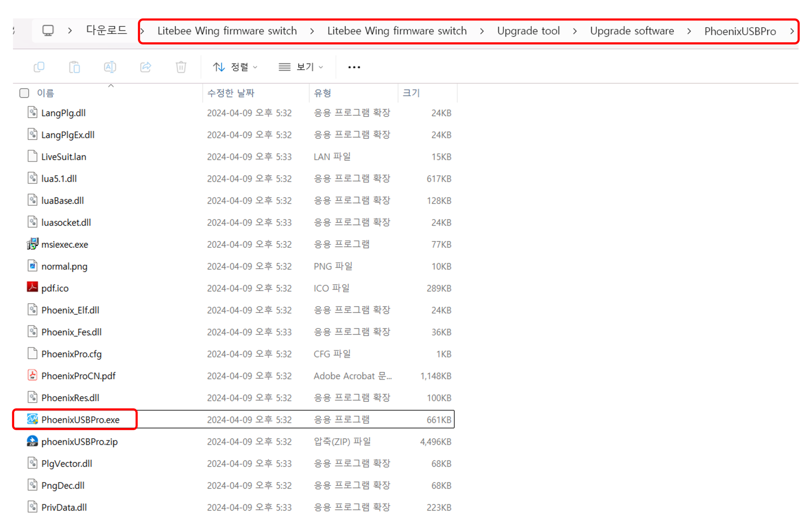Select pdf.ico red Acrobat icon
Viewport: 812px width, 531px height.
coord(32,287)
